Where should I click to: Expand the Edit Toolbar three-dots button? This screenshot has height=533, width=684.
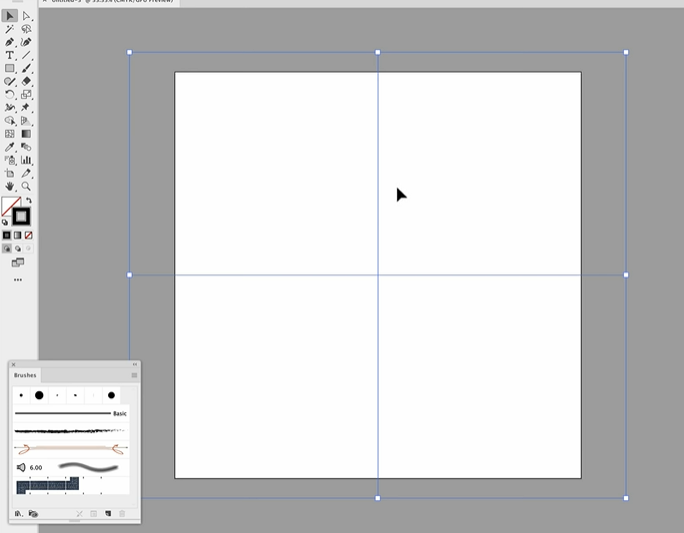tap(17, 280)
